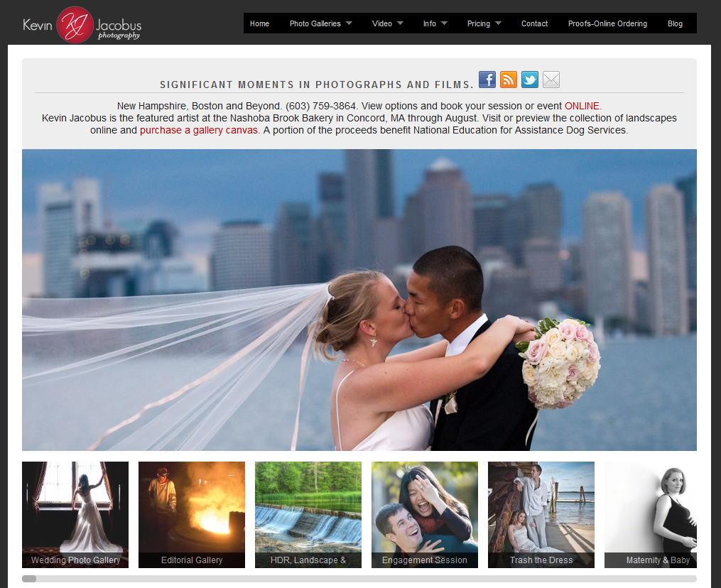Click the gallery horizontal scrollbar handle
Screen dimensions: 721x588
click(29, 579)
